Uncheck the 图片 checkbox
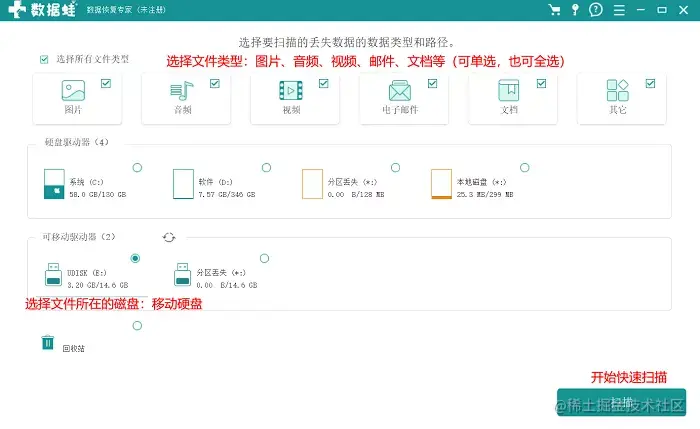 [x=106, y=83]
